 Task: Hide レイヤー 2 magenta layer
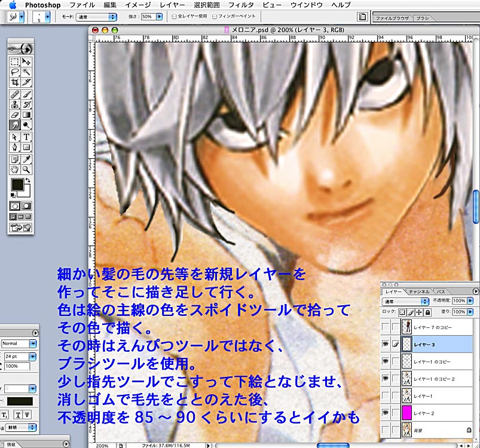point(386,413)
